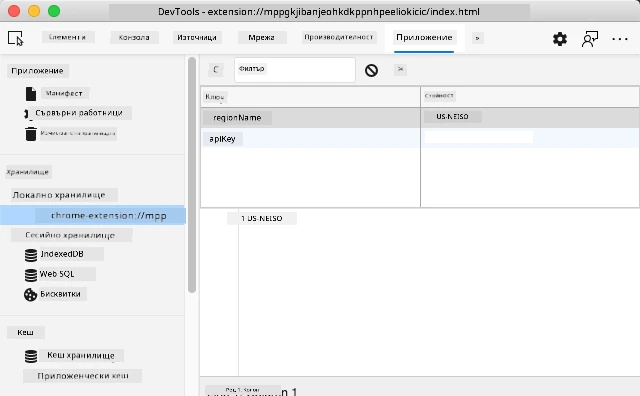Click the Филтър filter input field
Screen dimensions: 640x396
(295, 70)
